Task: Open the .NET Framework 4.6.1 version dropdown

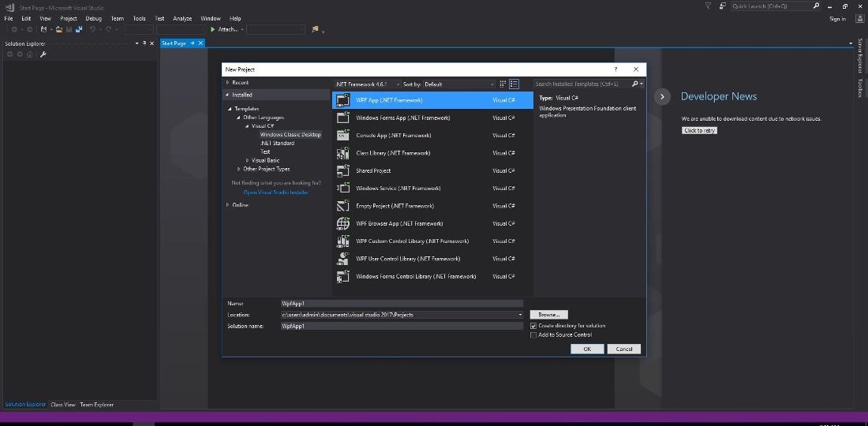Action: (367, 84)
